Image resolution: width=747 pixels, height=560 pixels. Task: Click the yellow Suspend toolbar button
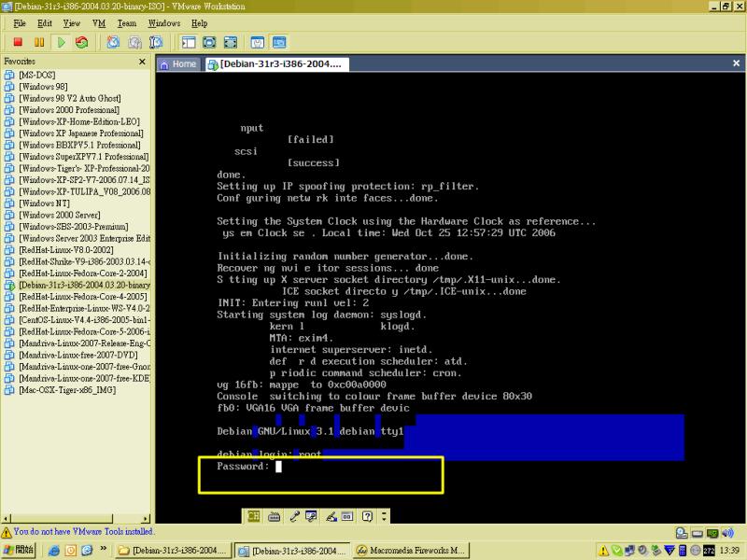[x=39, y=42]
